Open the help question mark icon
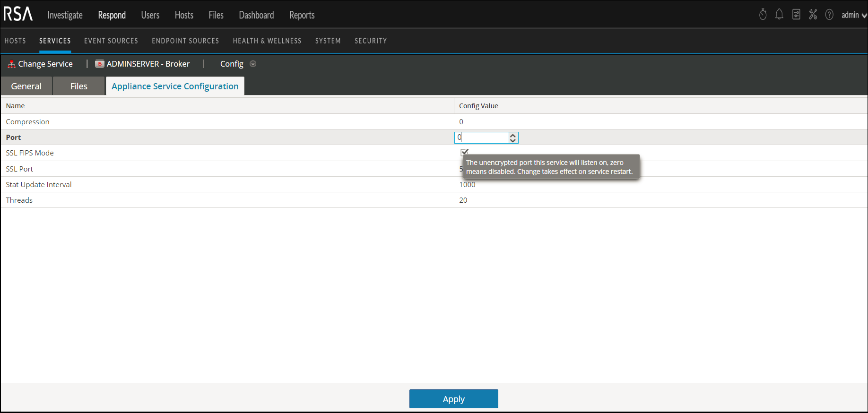The height and width of the screenshot is (413, 868). [829, 15]
